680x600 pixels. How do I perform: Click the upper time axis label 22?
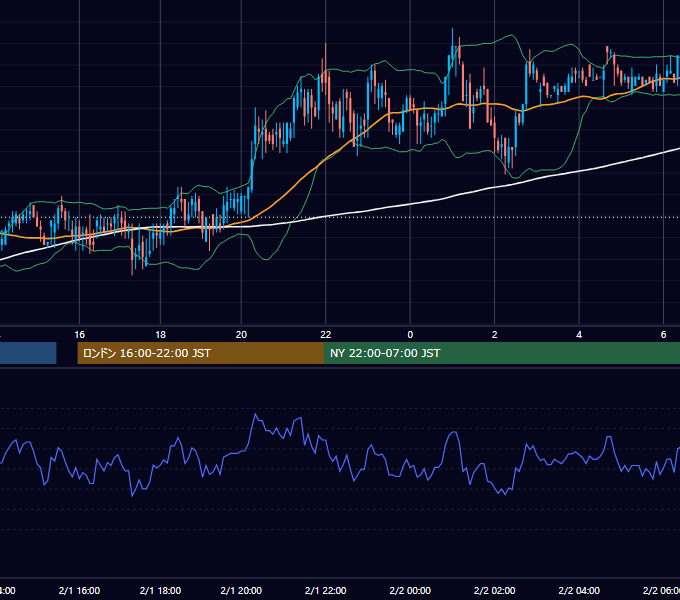click(x=326, y=335)
